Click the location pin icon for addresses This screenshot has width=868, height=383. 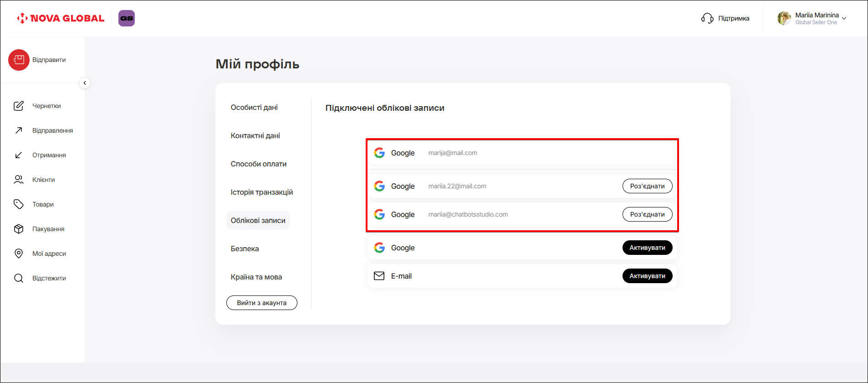[19, 254]
